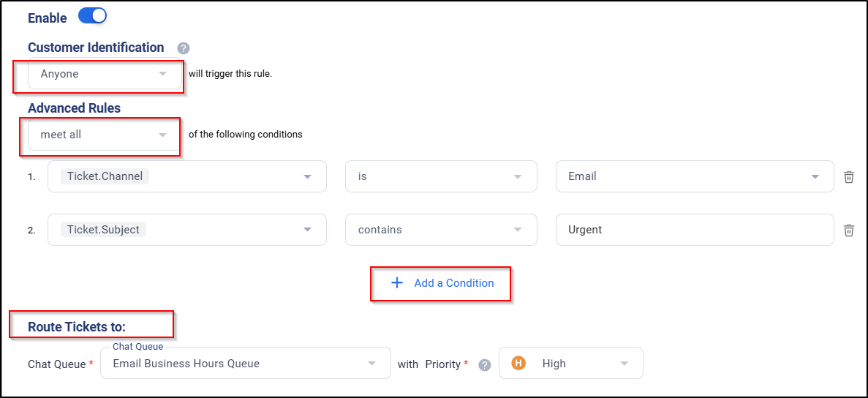Viewport: 868px width, 398px height.
Task: Click the Ticket.Channel tag chip
Action: (x=105, y=176)
